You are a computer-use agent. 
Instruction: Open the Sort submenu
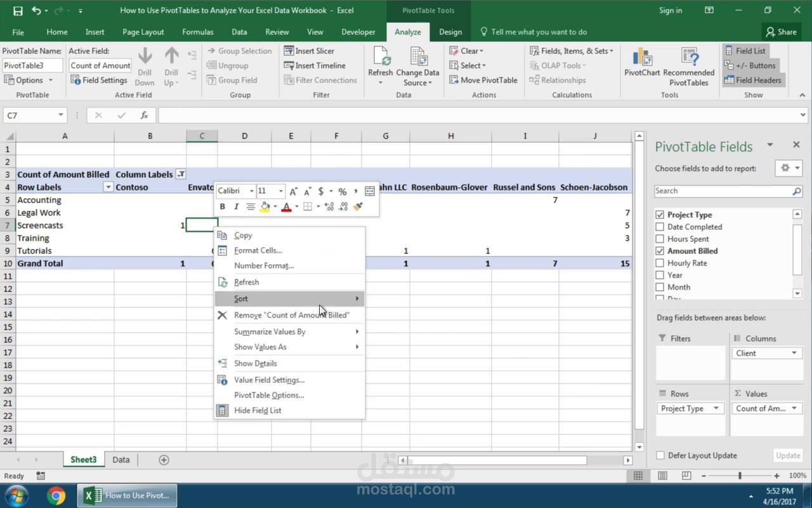[289, 298]
